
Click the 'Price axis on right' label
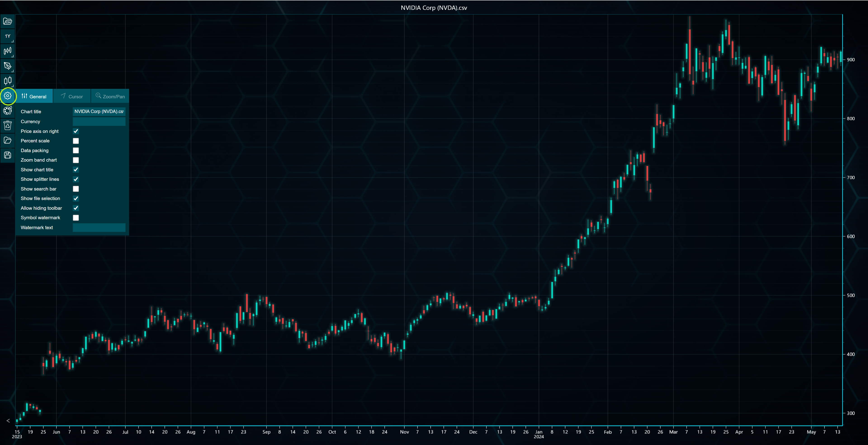(x=40, y=131)
